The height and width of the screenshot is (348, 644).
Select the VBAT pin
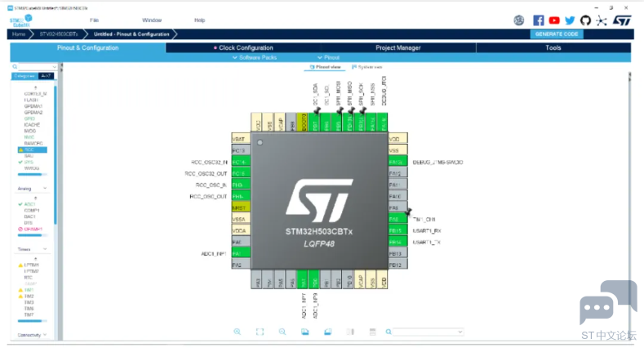pyautogui.click(x=241, y=139)
